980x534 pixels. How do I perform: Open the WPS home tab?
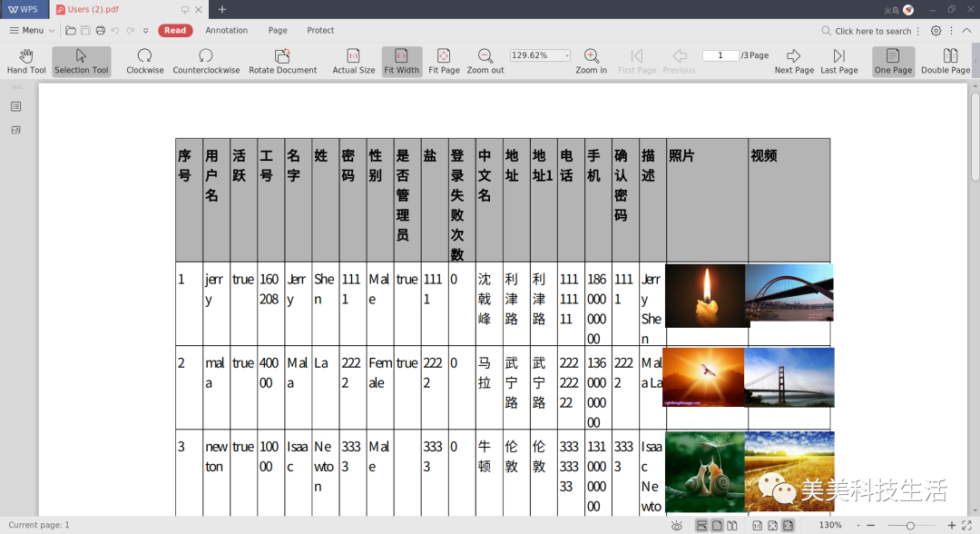point(24,9)
